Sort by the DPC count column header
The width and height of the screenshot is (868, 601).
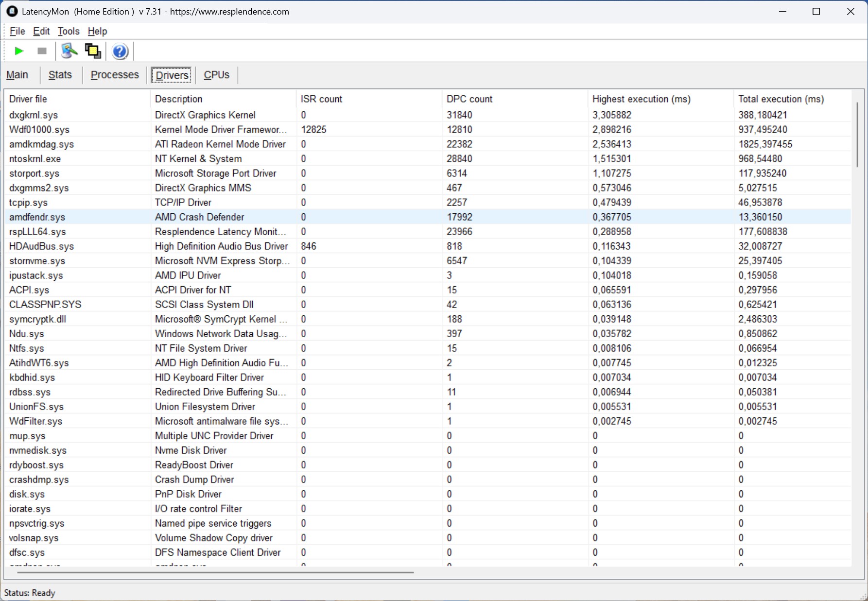click(x=469, y=99)
